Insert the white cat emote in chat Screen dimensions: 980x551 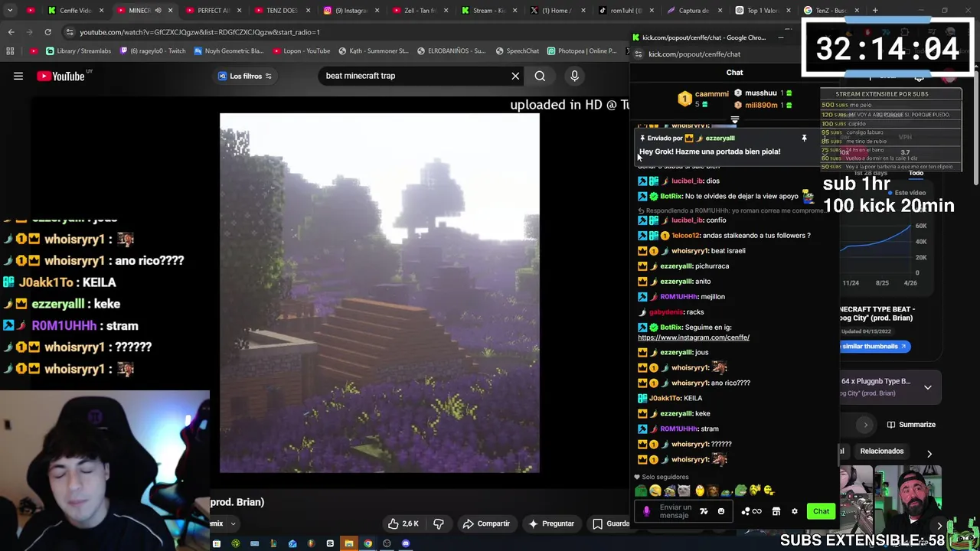tap(684, 491)
